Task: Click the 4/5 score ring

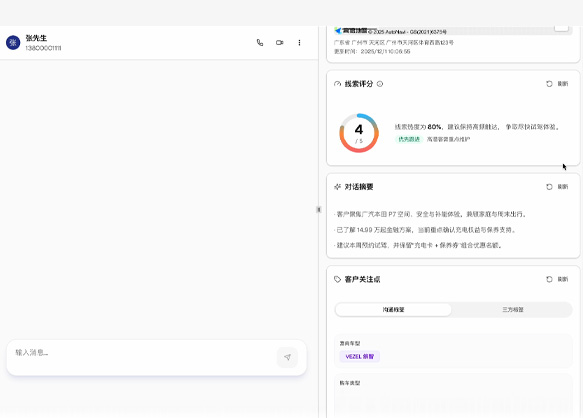Action: coord(359,133)
